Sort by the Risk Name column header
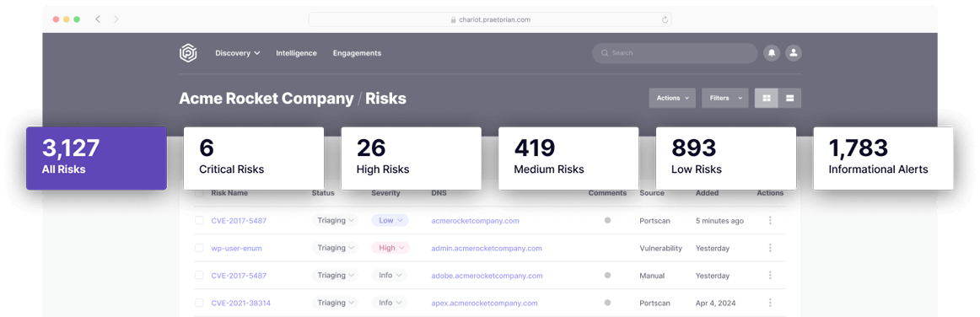The width and height of the screenshot is (980, 317). tap(229, 193)
